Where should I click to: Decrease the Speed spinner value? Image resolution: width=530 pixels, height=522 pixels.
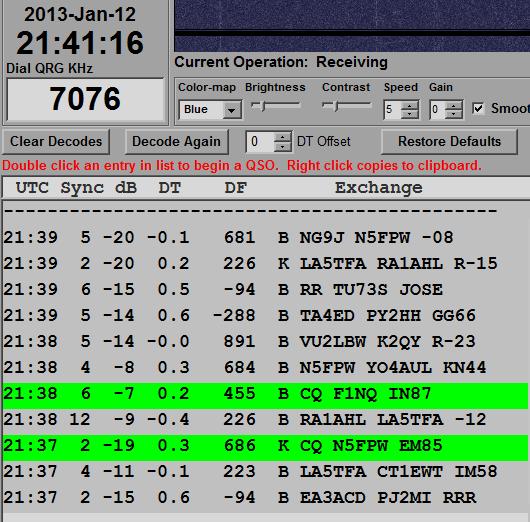pos(410,114)
